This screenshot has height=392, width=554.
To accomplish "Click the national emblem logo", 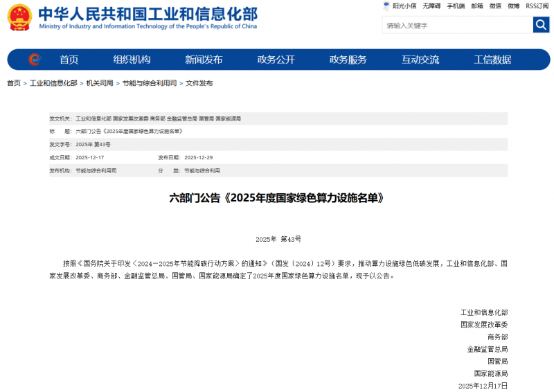I will pyautogui.click(x=19, y=18).
